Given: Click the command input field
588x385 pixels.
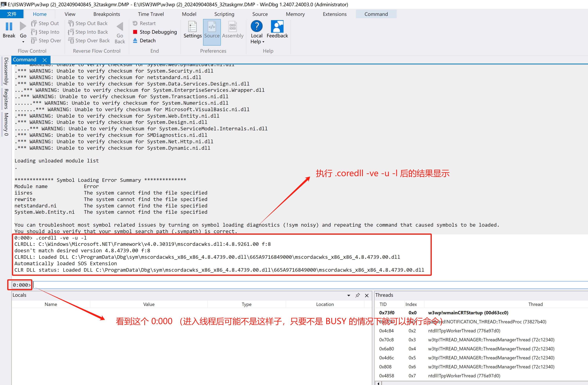Looking at the screenshot, I should (296, 285).
